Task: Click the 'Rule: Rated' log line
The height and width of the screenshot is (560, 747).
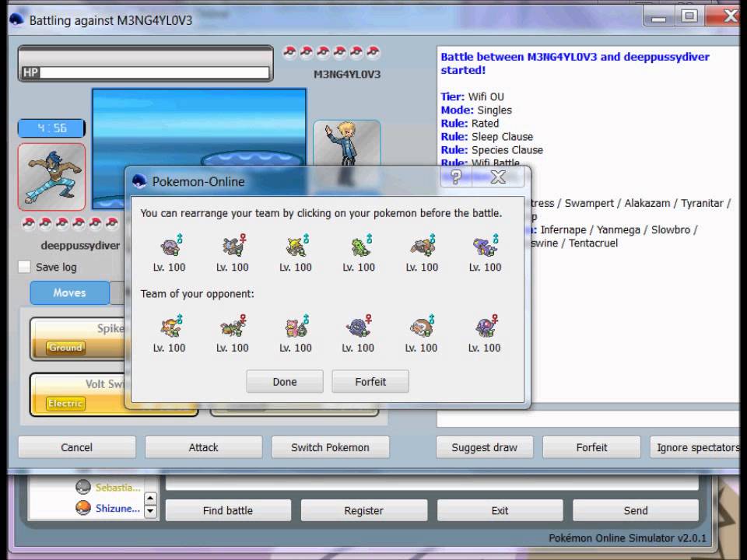Action: tap(470, 124)
